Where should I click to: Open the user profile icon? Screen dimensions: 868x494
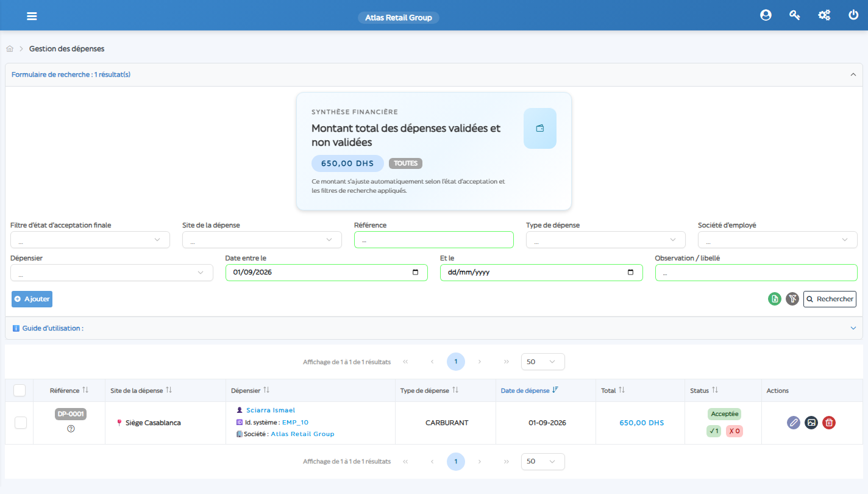[x=766, y=16]
